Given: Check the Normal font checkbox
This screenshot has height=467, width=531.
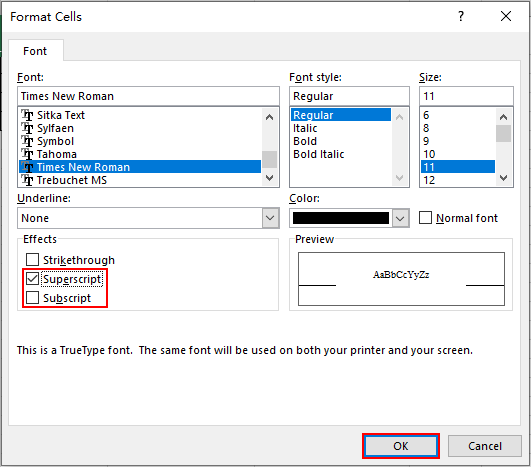Looking at the screenshot, I should 425,218.
